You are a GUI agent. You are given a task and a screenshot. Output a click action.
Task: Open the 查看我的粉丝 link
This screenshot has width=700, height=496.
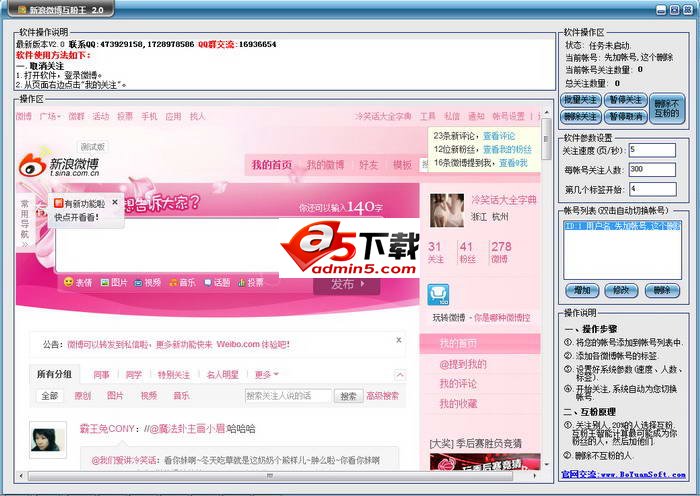[507, 149]
